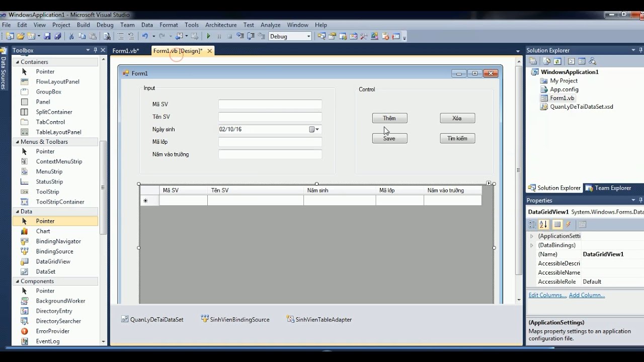Click the View Class Diagram icon in Solution Explorer
Screen dimensions: 644x362
pyautogui.click(x=592, y=61)
